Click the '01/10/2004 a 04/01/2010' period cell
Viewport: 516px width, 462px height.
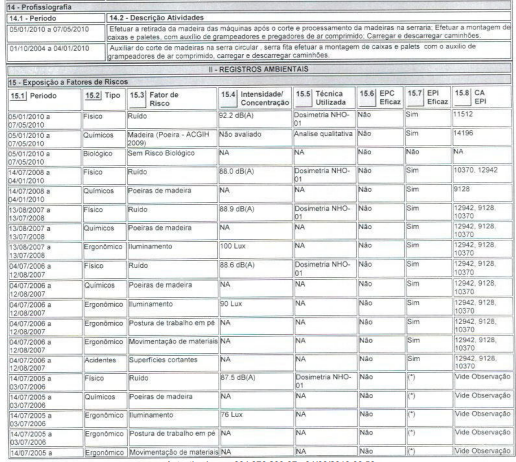56,52
